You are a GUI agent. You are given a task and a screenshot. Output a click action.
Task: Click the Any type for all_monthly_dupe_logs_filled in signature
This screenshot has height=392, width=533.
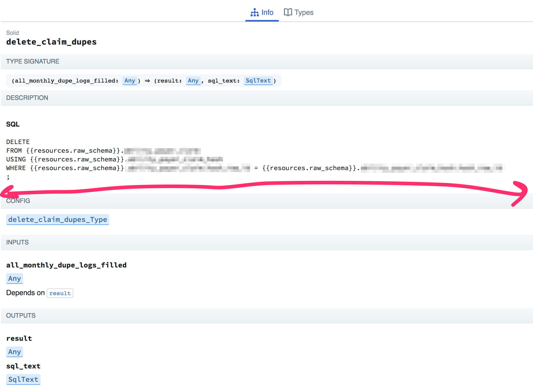point(129,80)
